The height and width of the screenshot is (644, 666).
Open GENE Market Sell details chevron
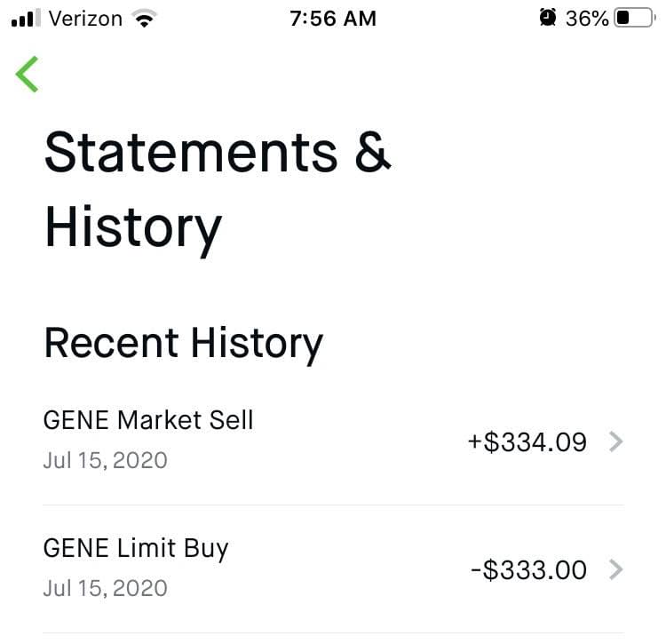[616, 442]
